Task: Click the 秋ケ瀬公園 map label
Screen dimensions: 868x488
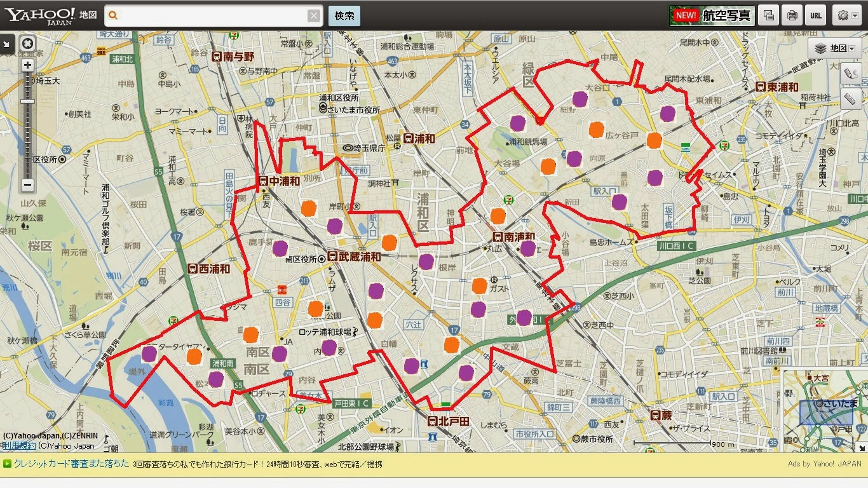Action: click(25, 218)
